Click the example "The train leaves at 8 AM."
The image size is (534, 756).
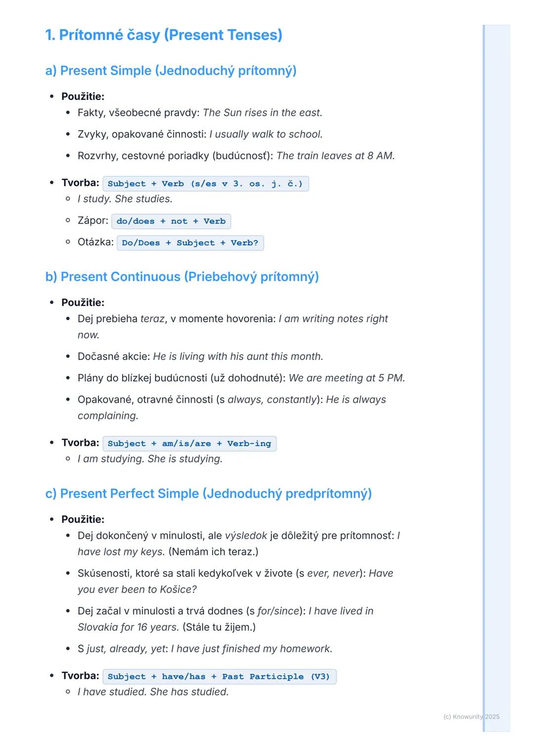pyautogui.click(x=335, y=156)
